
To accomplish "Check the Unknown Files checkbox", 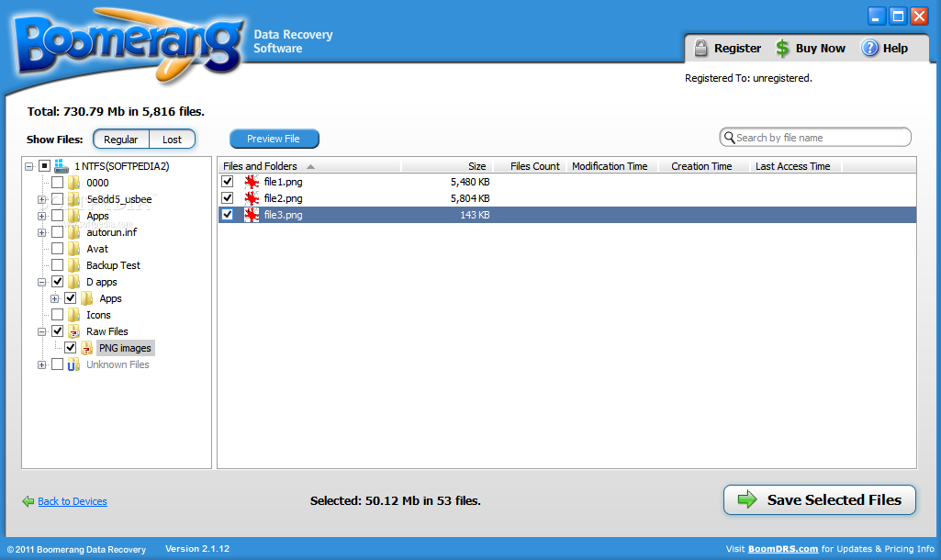I will (58, 364).
